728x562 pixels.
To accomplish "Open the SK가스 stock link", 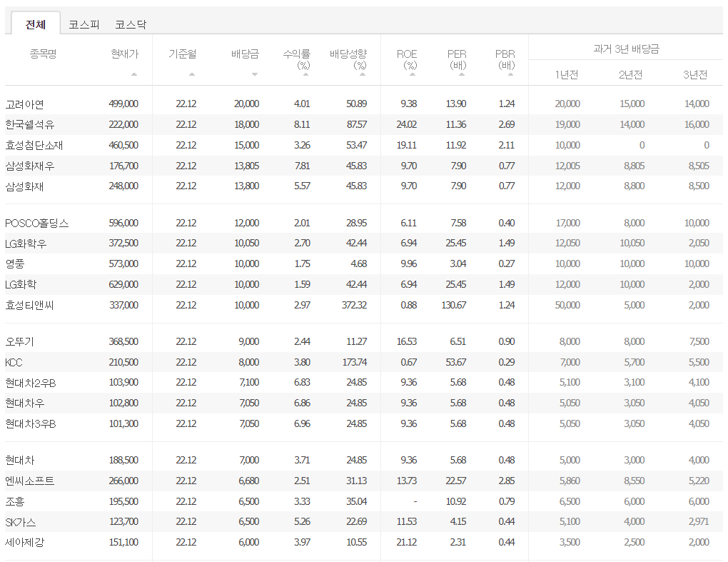I will (21, 522).
